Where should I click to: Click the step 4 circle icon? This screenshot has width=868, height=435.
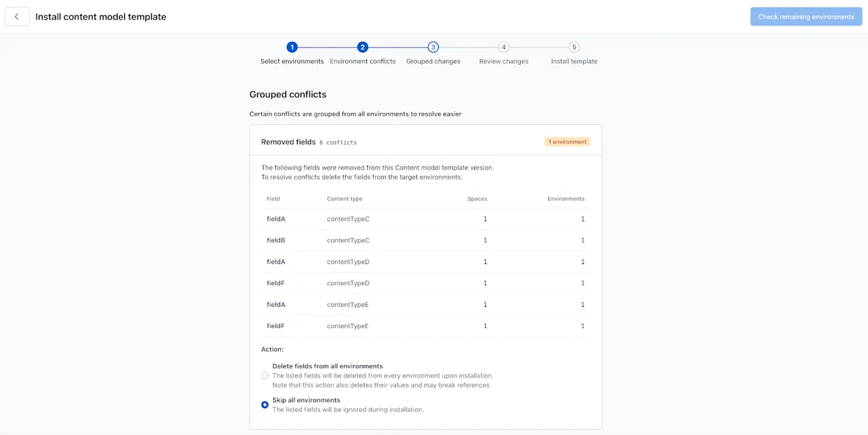504,47
